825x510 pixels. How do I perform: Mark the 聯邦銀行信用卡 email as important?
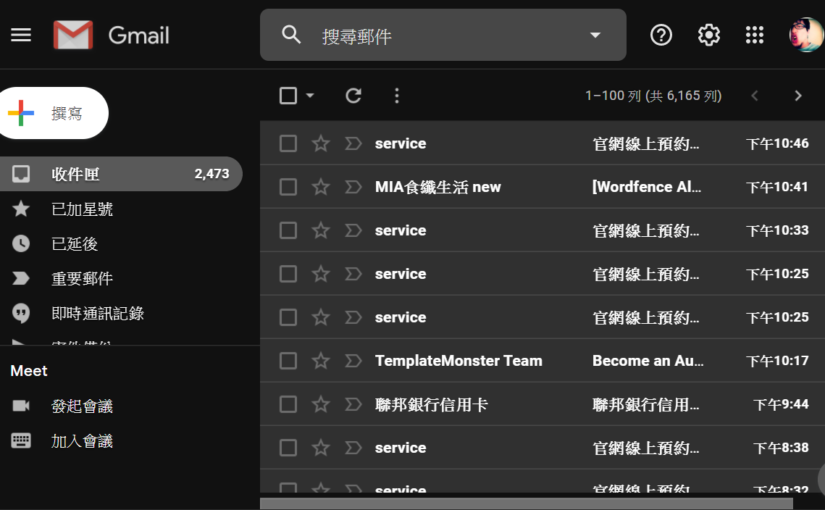tap(353, 404)
